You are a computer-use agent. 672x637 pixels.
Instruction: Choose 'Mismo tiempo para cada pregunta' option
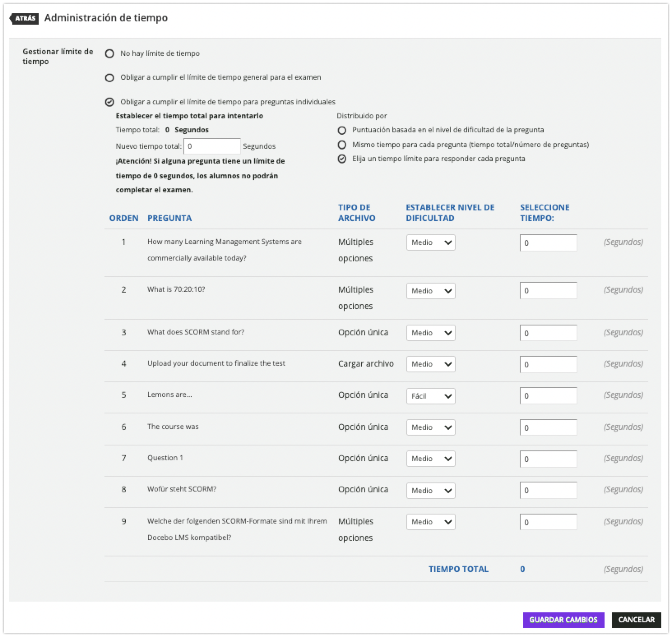click(342, 145)
